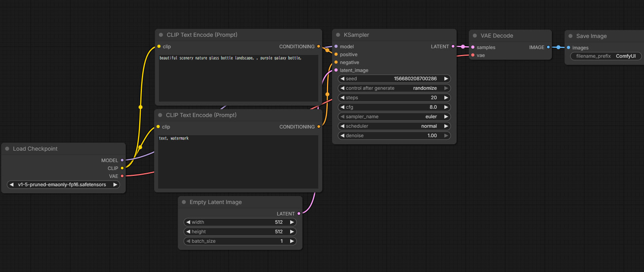Click the positive prompt text area
This screenshot has height=272, width=644.
coord(238,79)
